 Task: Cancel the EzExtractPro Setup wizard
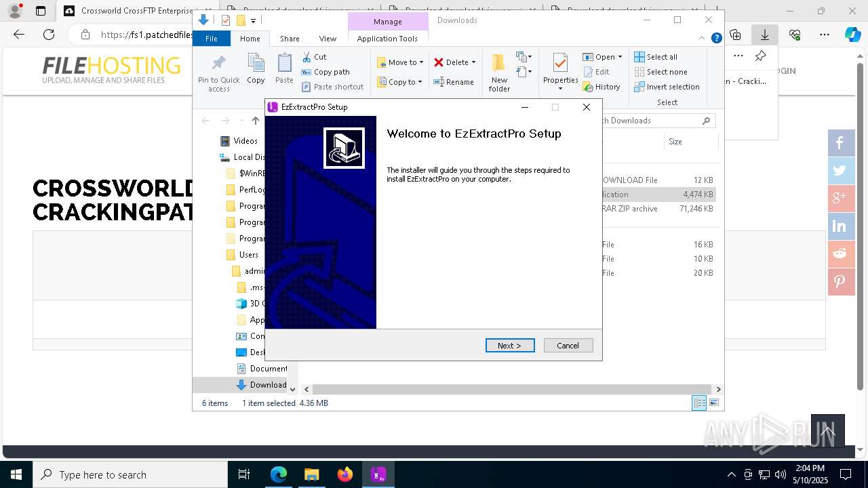coord(568,346)
